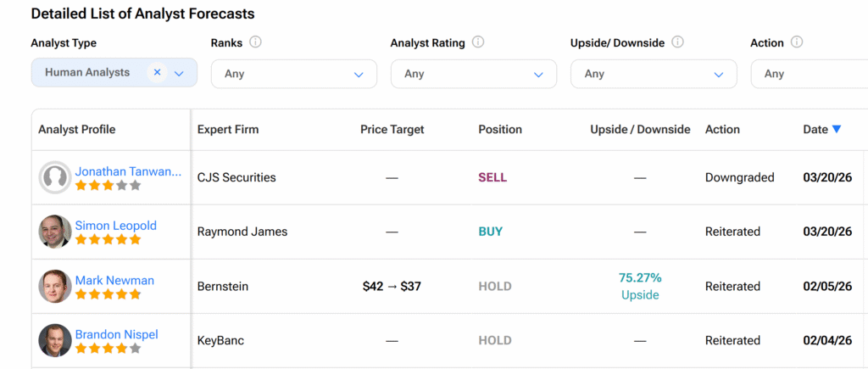Click Simon Leopold's profile photo

(55, 232)
